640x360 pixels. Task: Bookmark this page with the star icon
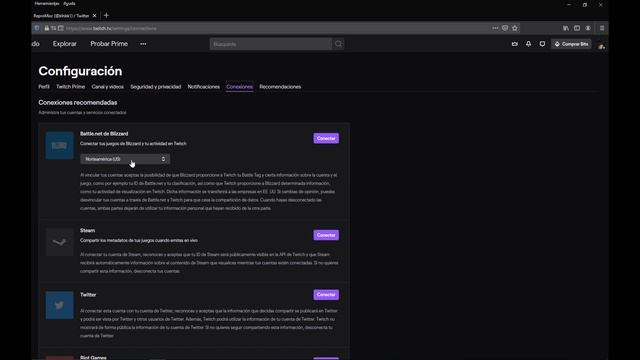tap(515, 28)
